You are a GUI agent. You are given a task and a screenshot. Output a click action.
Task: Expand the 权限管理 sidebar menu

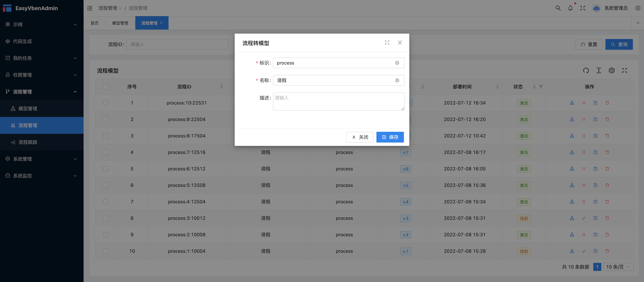(42, 75)
